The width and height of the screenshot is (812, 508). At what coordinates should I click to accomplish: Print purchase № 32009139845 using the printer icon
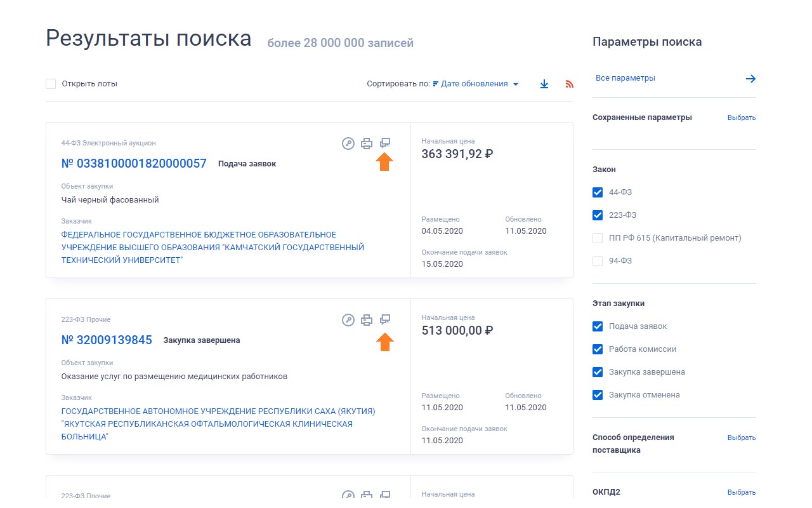click(367, 320)
